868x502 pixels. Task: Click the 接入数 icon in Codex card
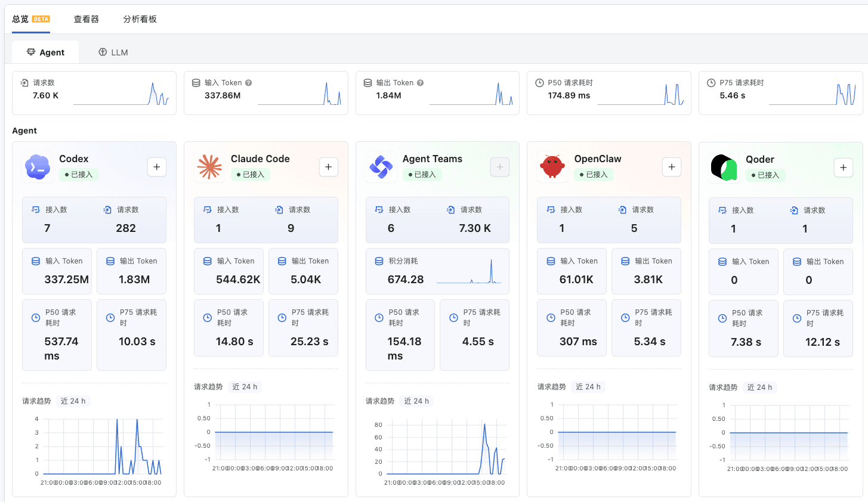point(36,210)
